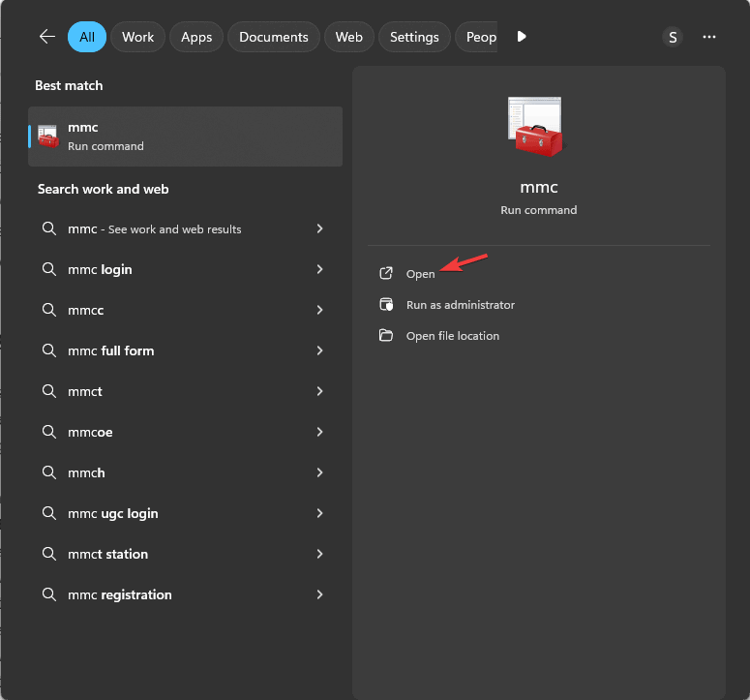Click search icon beside 'mmct station'
The height and width of the screenshot is (700, 750).
coord(48,554)
